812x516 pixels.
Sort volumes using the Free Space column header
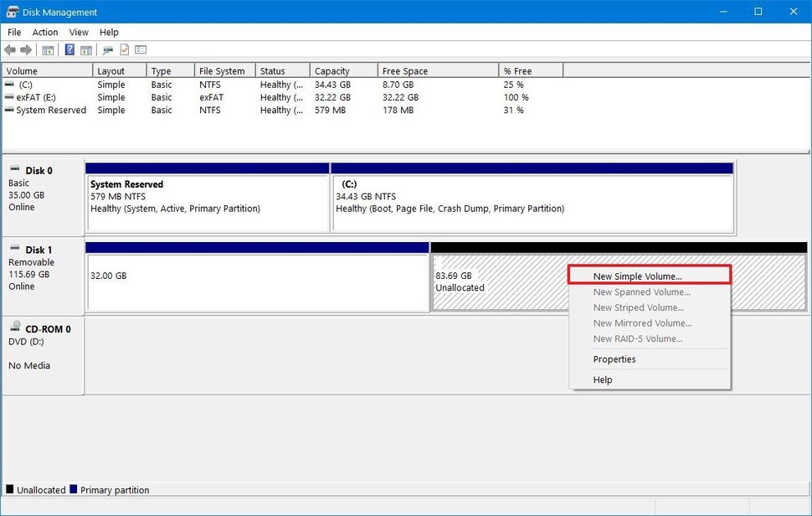(406, 70)
